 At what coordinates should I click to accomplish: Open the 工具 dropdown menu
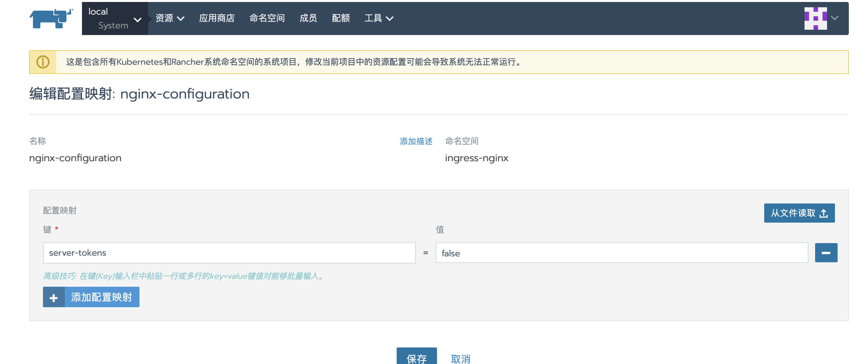click(379, 18)
